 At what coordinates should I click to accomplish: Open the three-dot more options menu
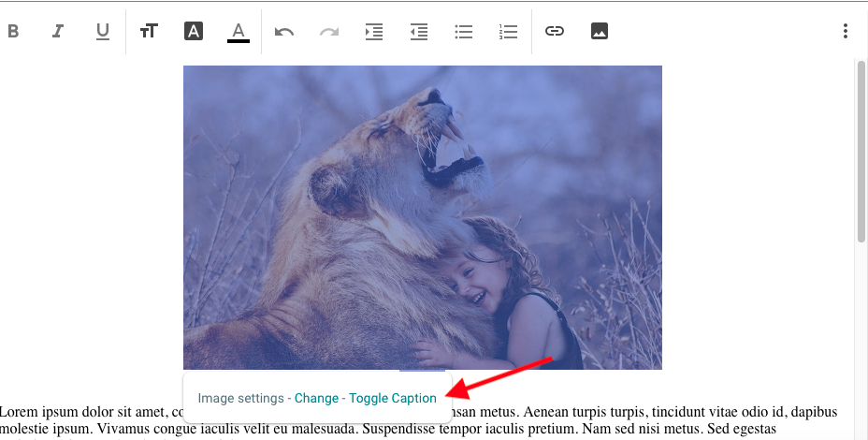846,31
